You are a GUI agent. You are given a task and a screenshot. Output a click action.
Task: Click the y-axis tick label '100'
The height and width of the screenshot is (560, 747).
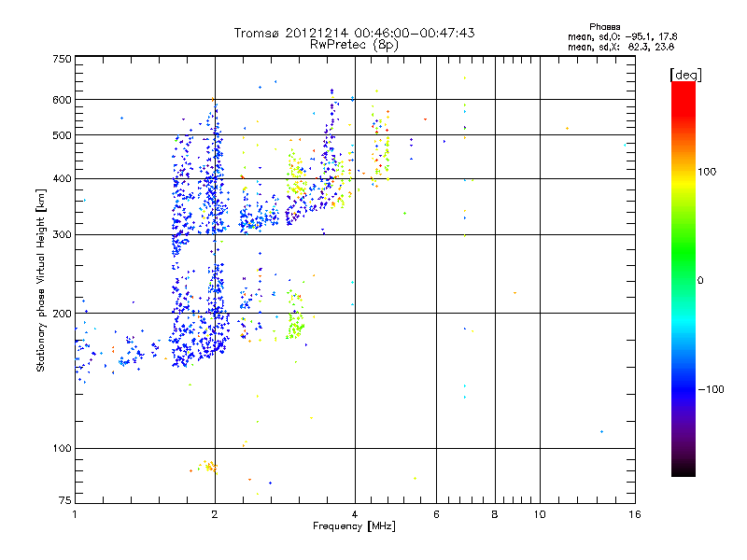point(62,448)
